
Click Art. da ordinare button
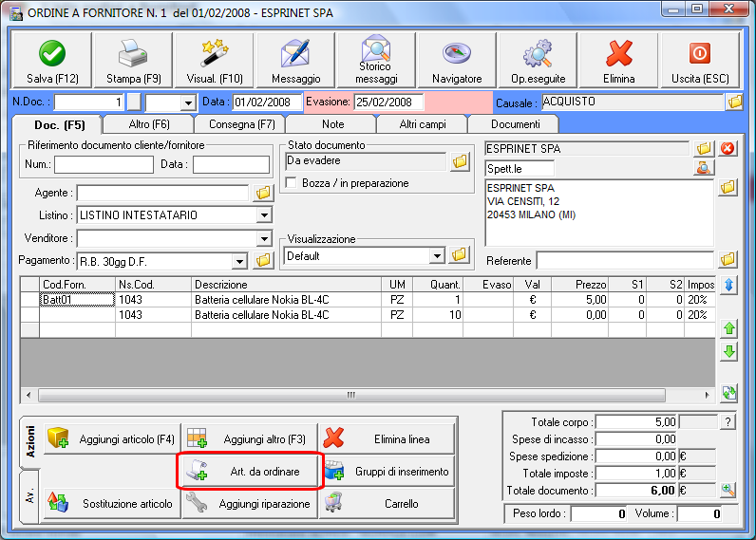coord(250,471)
